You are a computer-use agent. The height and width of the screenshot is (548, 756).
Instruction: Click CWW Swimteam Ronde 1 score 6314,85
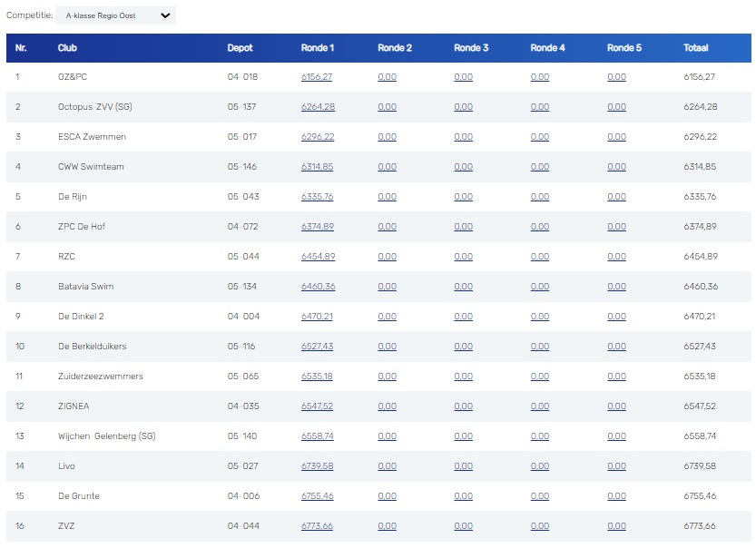pos(318,167)
